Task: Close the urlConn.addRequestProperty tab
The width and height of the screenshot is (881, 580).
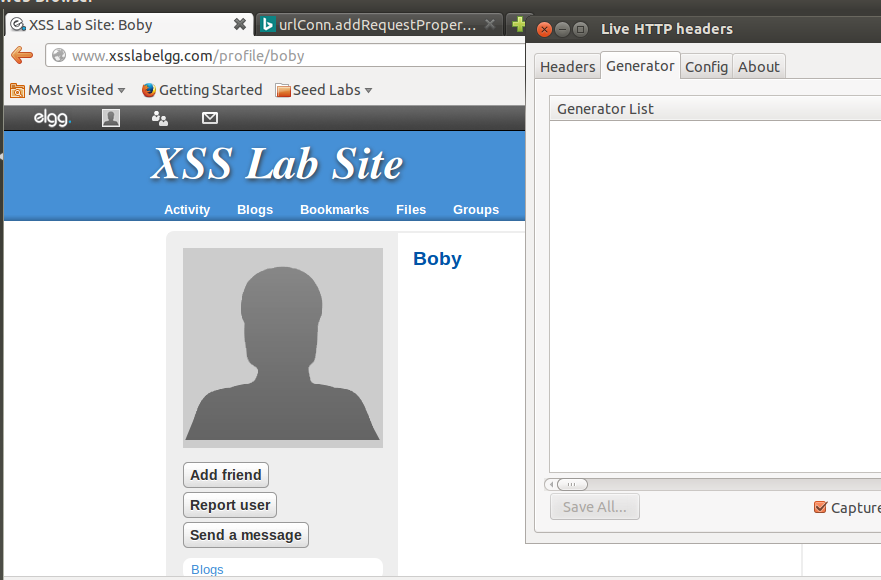Action: [x=490, y=24]
